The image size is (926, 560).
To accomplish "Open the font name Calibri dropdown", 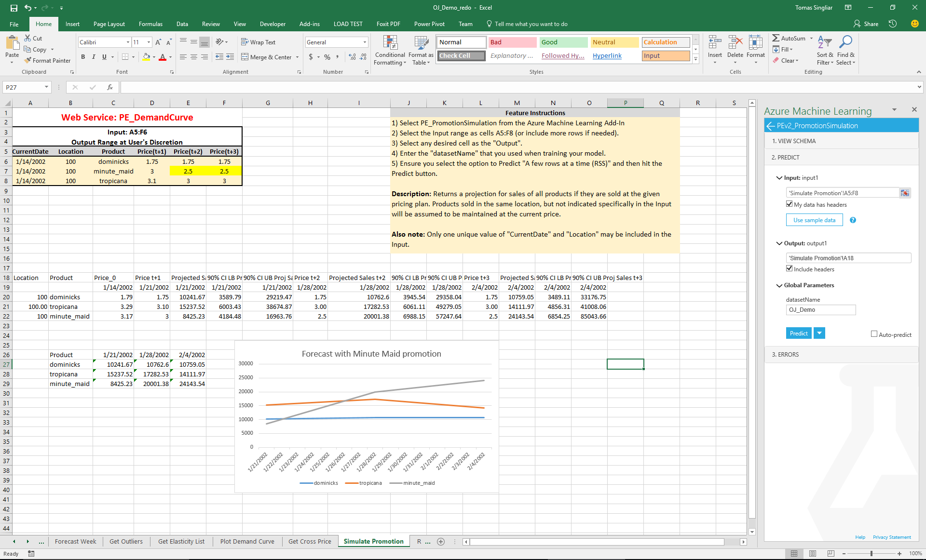I will click(128, 42).
